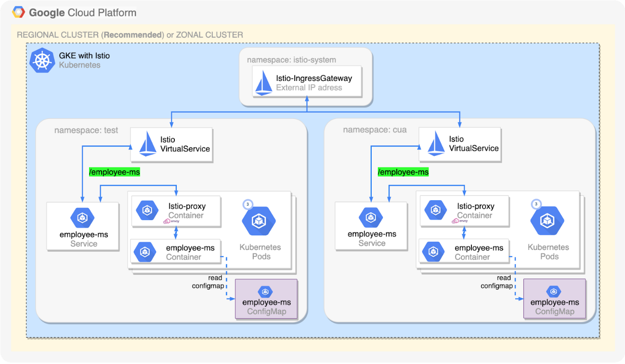Click Kubernetes Pods hexagon in cua namespace
Screen dimensions: 625x364
pyautogui.click(x=547, y=221)
